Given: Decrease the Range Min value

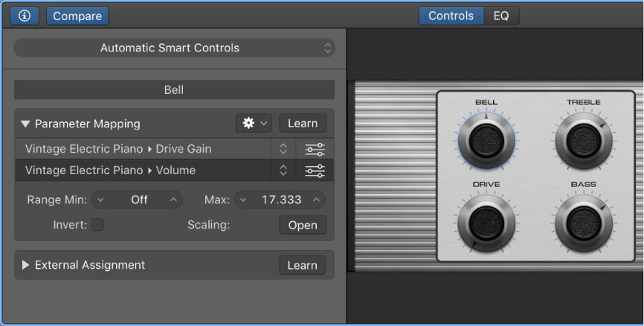Looking at the screenshot, I should click(x=100, y=199).
